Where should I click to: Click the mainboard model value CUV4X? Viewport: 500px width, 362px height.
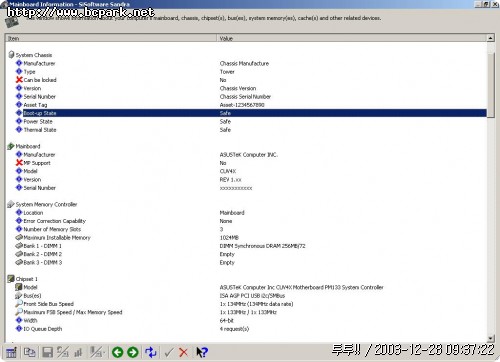coord(228,171)
